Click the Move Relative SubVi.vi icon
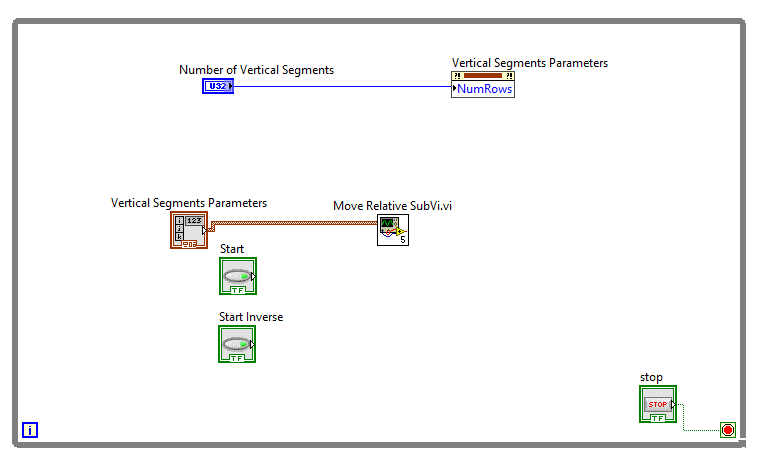 pyautogui.click(x=393, y=230)
